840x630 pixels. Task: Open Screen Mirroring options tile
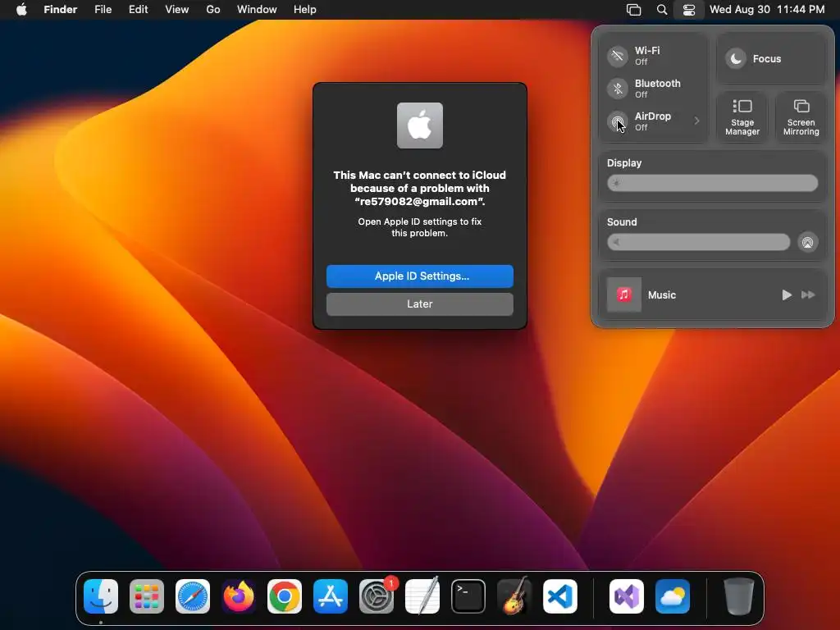pos(801,117)
